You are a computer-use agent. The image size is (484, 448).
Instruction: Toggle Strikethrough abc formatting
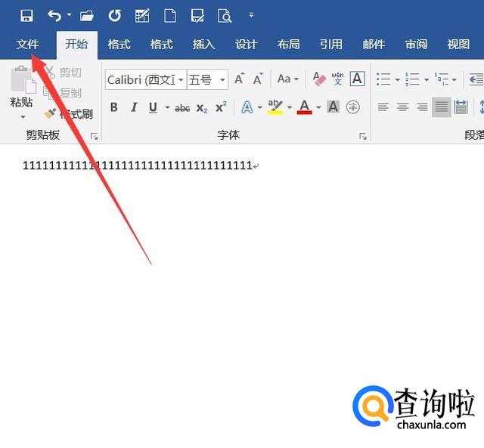pyautogui.click(x=182, y=108)
